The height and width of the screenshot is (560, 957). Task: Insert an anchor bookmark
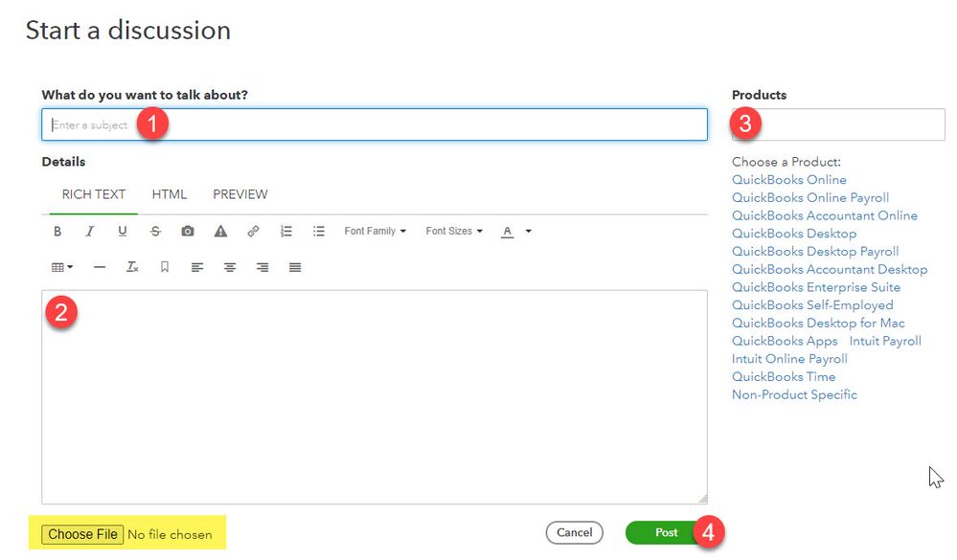coord(164,267)
